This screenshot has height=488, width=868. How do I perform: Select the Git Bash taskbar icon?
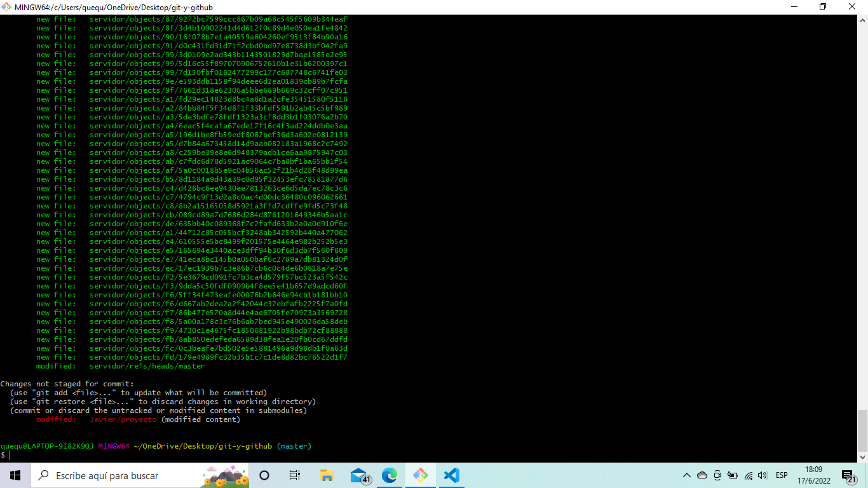[420, 475]
